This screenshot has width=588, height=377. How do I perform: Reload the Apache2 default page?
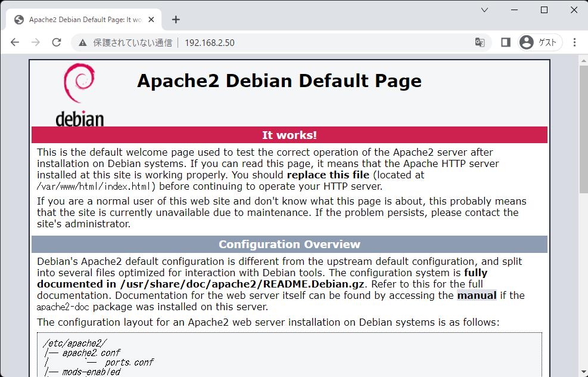click(56, 42)
